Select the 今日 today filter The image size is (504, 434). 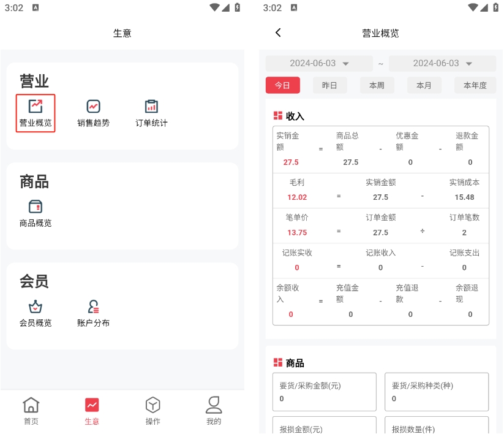coord(282,85)
